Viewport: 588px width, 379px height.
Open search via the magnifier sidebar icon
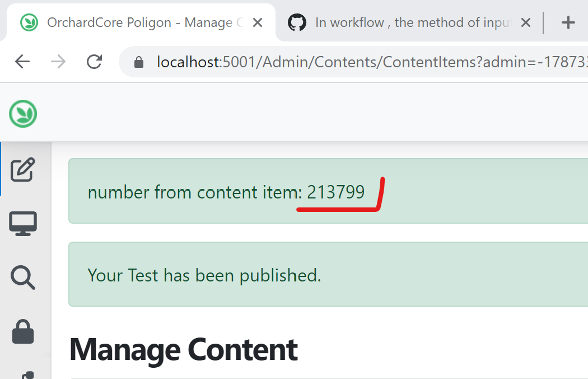pyautogui.click(x=23, y=277)
